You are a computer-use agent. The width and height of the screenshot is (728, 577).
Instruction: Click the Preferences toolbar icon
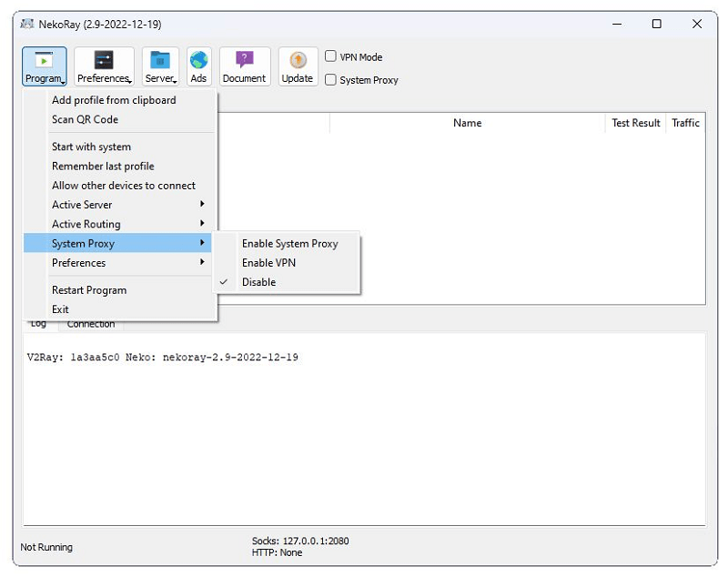[x=103, y=66]
